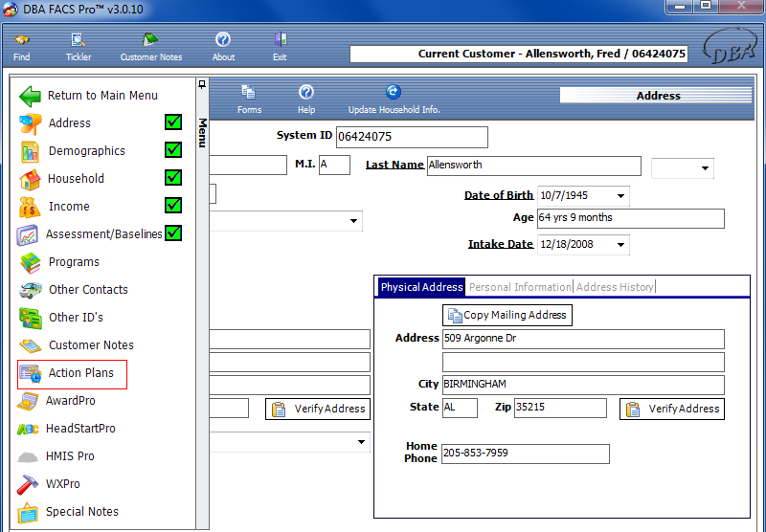Open the Intake Date dropdown
This screenshot has height=532, width=766.
(x=620, y=245)
